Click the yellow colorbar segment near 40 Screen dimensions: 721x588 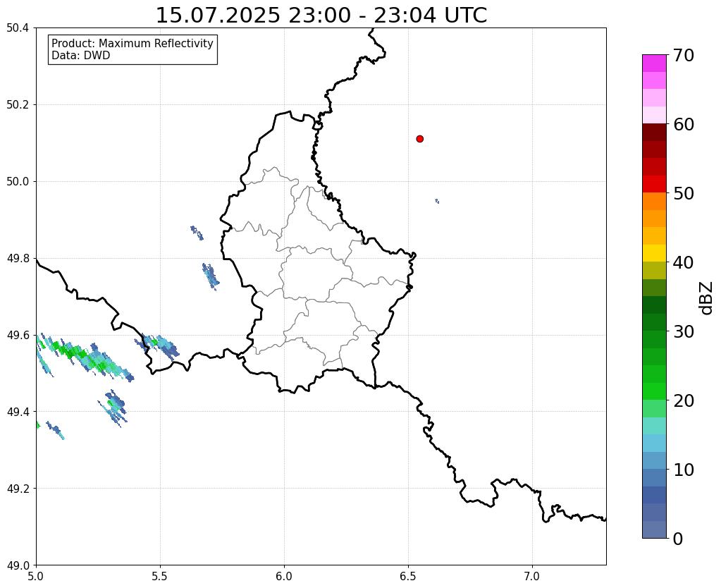click(x=654, y=253)
